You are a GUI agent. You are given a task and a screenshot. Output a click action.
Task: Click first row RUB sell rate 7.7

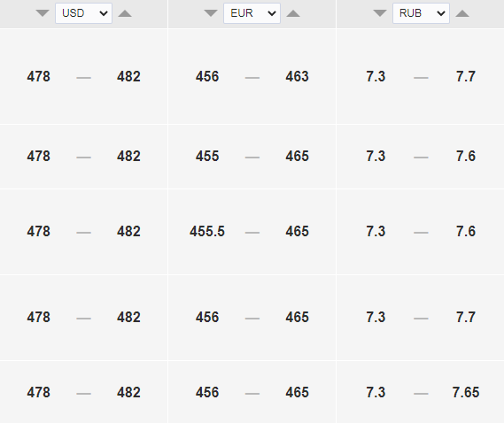point(466,76)
